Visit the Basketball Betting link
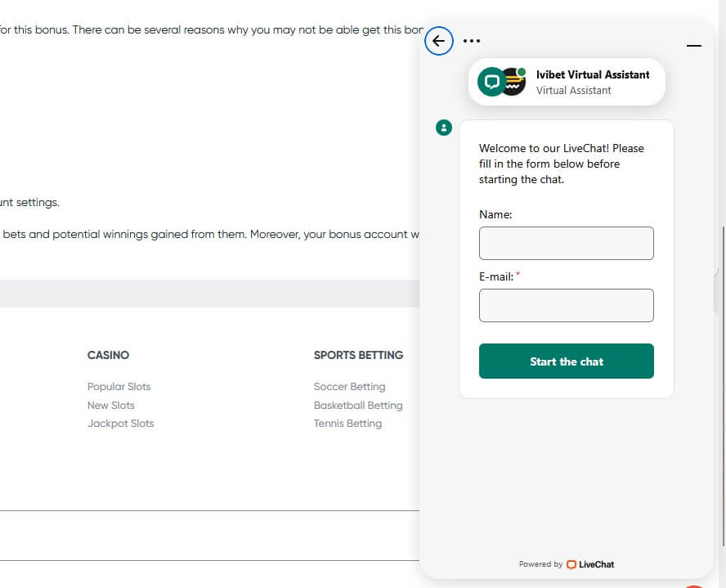The width and height of the screenshot is (726, 588). click(x=358, y=406)
